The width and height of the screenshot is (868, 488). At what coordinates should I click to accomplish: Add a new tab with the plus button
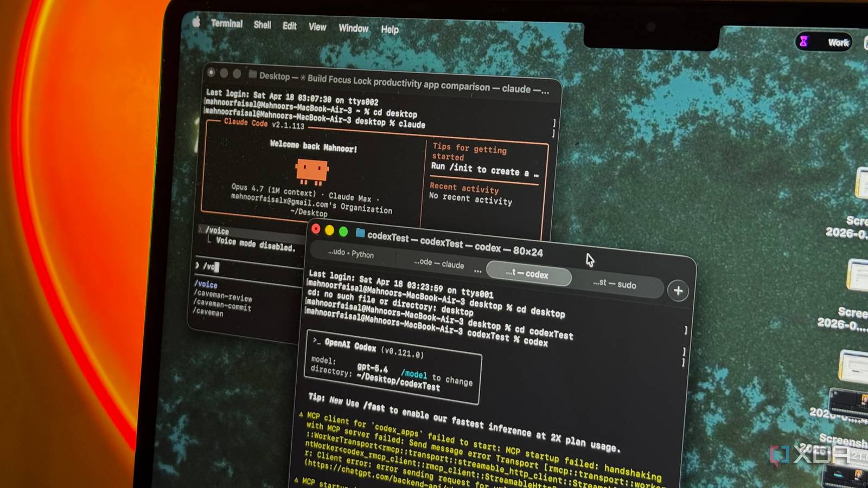point(678,291)
